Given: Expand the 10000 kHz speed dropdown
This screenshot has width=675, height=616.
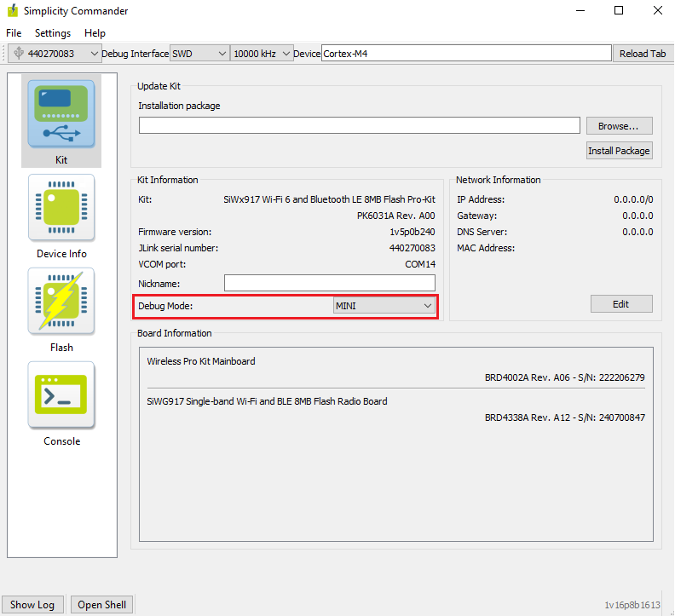Looking at the screenshot, I should click(x=262, y=54).
